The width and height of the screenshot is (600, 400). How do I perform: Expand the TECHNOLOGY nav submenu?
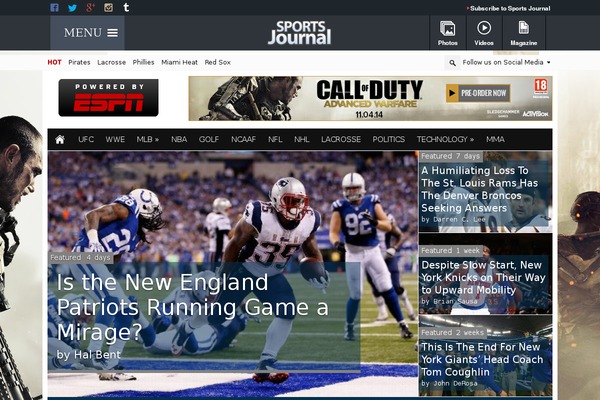pyautogui.click(x=445, y=139)
